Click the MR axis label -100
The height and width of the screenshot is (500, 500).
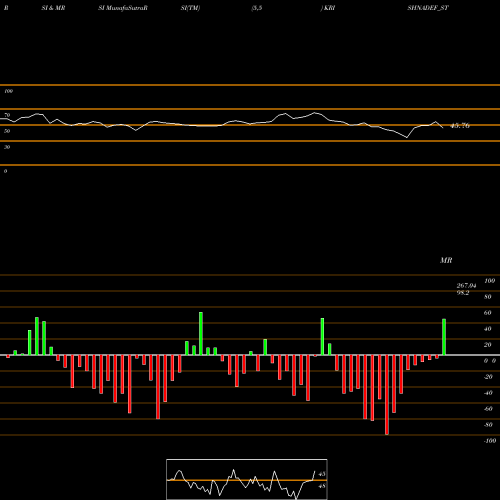coord(490,441)
